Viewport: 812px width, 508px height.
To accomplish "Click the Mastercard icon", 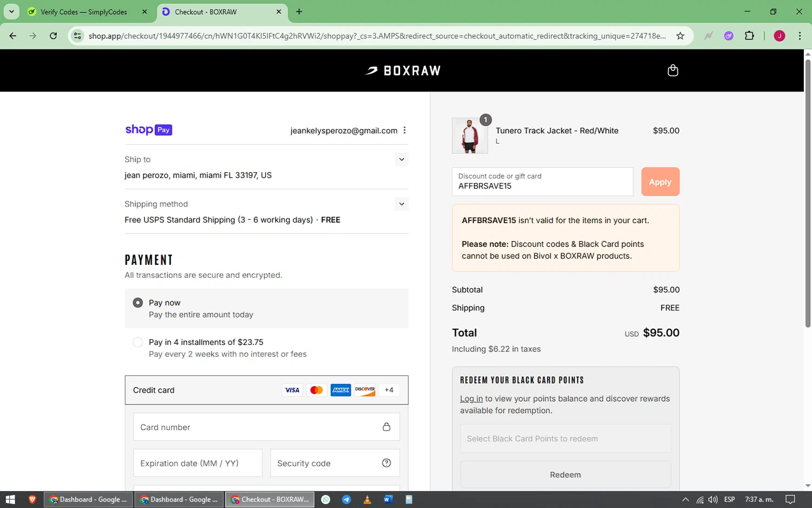I will click(317, 390).
